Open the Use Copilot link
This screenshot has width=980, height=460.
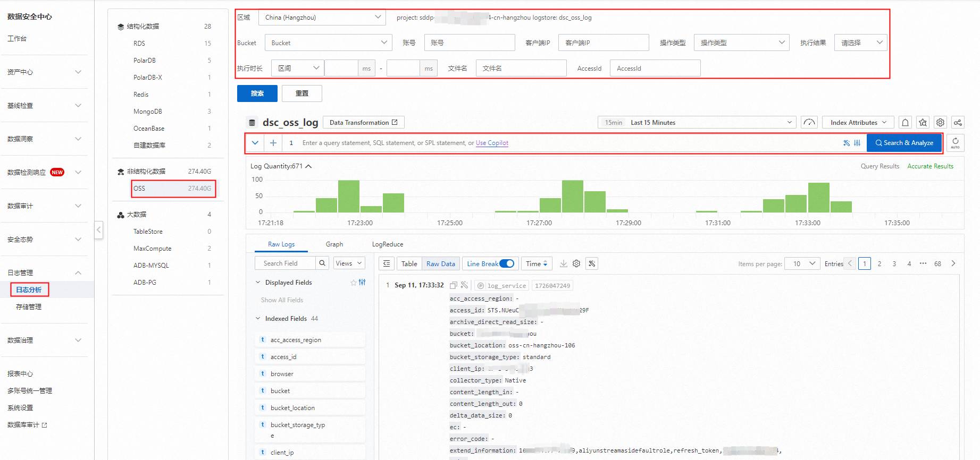(492, 143)
